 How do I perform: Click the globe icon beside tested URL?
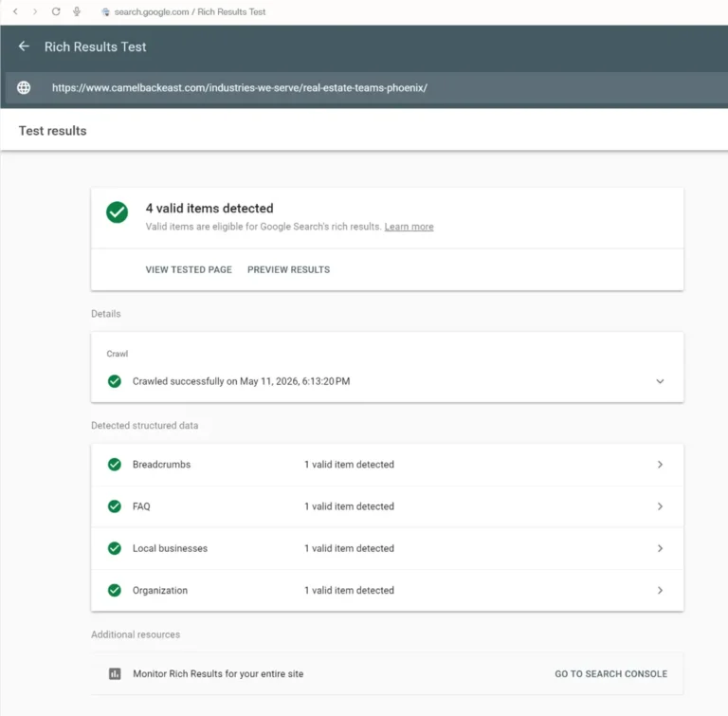tap(24, 87)
